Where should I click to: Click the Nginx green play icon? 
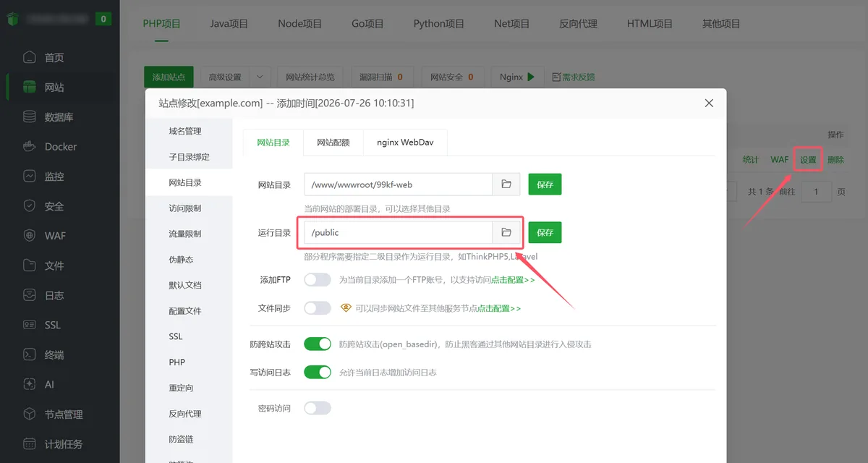pos(531,77)
